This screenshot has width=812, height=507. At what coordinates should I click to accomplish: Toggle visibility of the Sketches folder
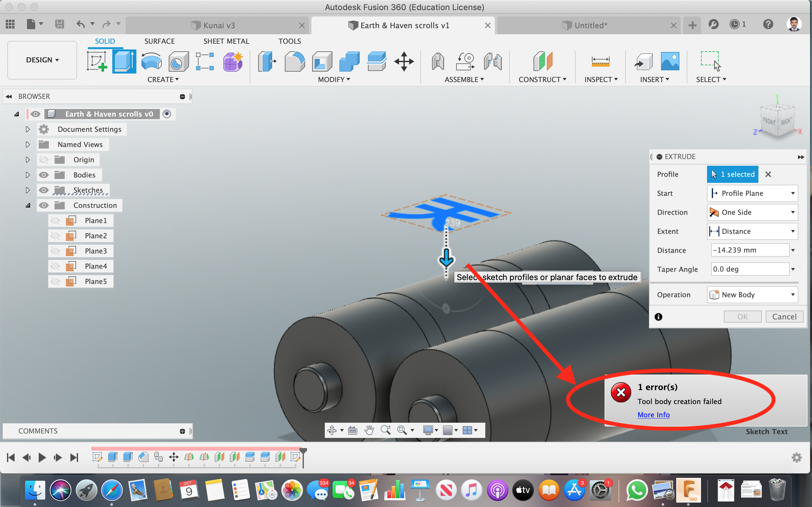pyautogui.click(x=44, y=190)
